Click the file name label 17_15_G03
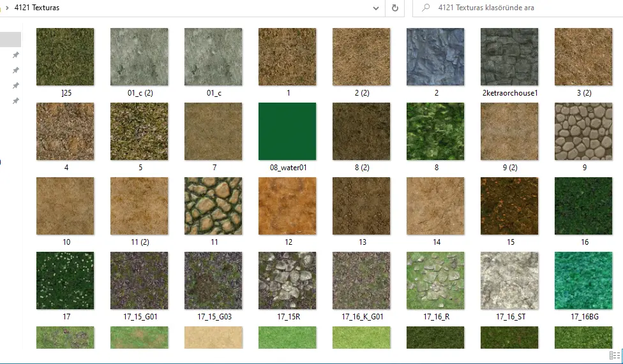Screen dimensions: 623x364 (214, 317)
